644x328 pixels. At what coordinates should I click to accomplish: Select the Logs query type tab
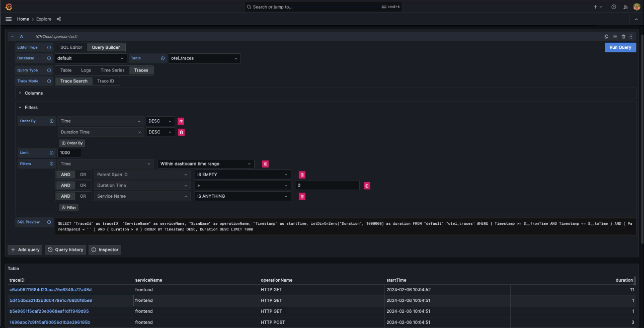[x=86, y=70]
